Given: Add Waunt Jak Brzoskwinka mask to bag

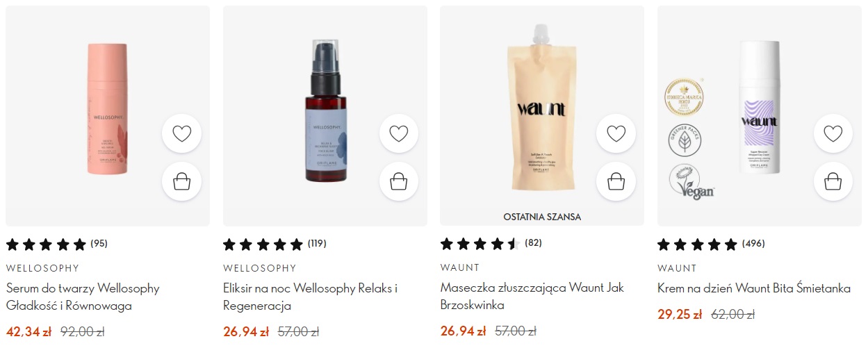Looking at the screenshot, I should pyautogui.click(x=616, y=182).
